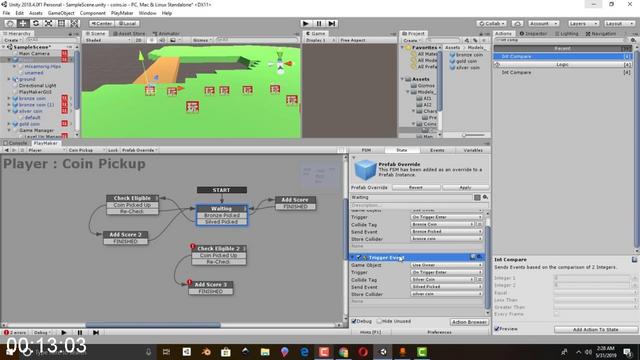Click PlayMaker graph Play button
This screenshot has height=360, width=640.
click(x=64, y=332)
